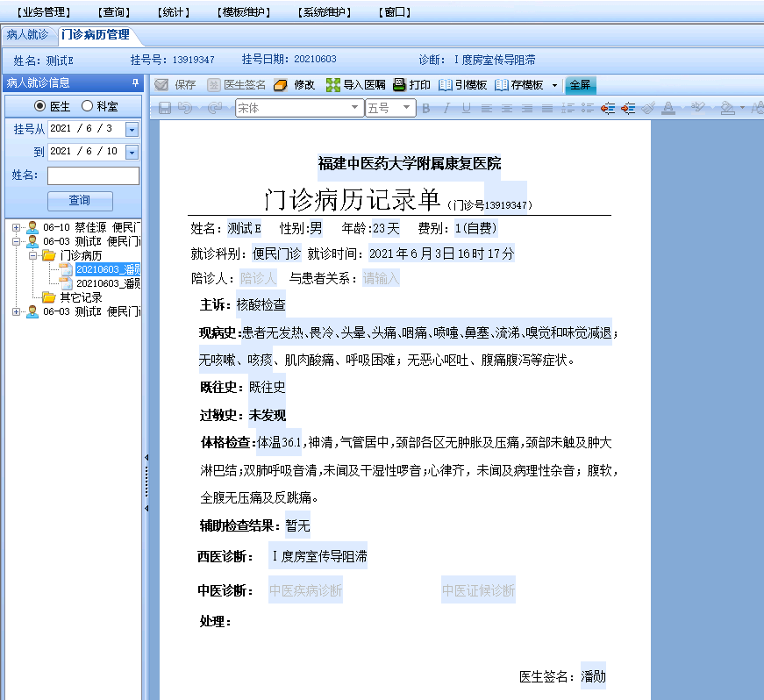Click the 存模板 save template icon
The width and height of the screenshot is (764, 700).
coord(502,85)
